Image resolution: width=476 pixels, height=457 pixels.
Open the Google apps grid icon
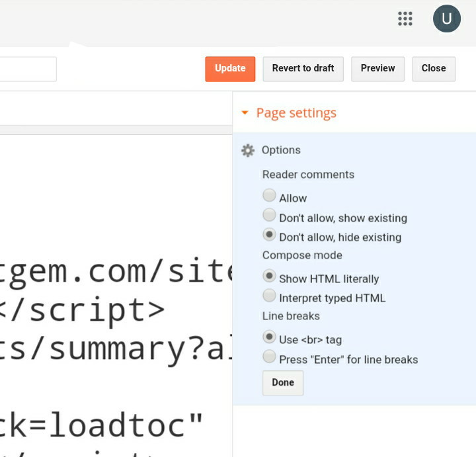pyautogui.click(x=405, y=19)
